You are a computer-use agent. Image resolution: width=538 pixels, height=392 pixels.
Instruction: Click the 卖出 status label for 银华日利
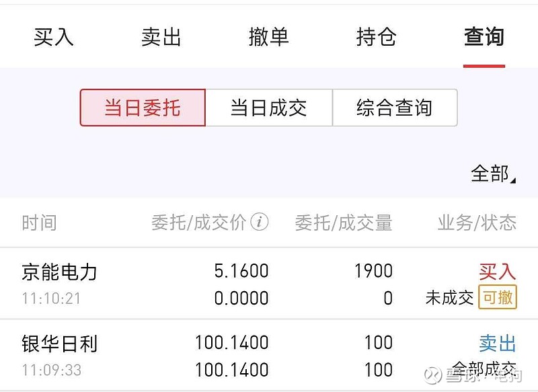click(x=497, y=344)
